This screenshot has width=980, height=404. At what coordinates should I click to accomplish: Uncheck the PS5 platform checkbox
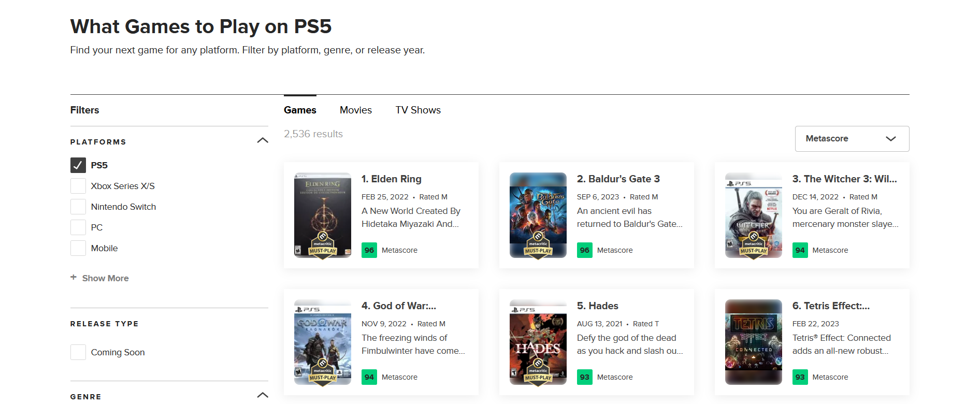(x=78, y=165)
